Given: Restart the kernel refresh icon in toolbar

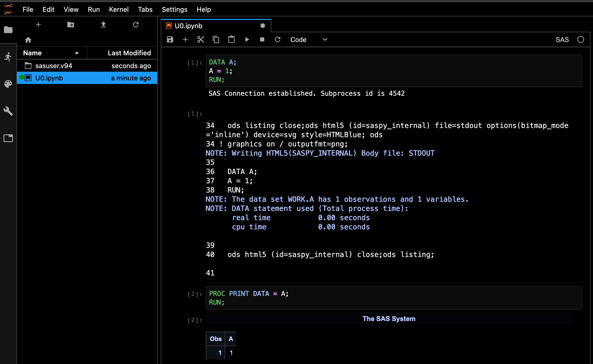Looking at the screenshot, I should (x=278, y=39).
